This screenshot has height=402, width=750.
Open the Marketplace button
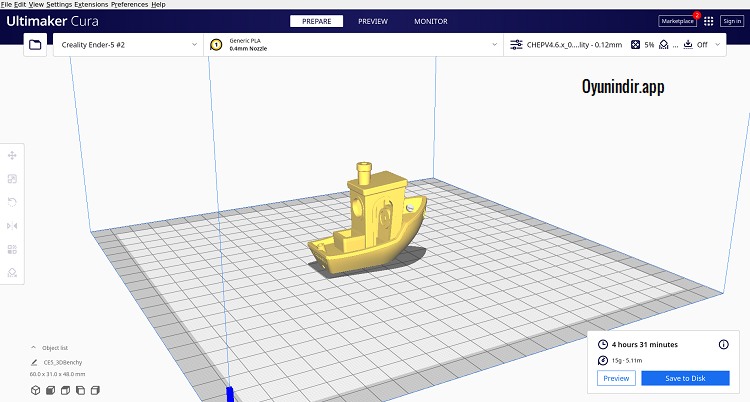677,21
